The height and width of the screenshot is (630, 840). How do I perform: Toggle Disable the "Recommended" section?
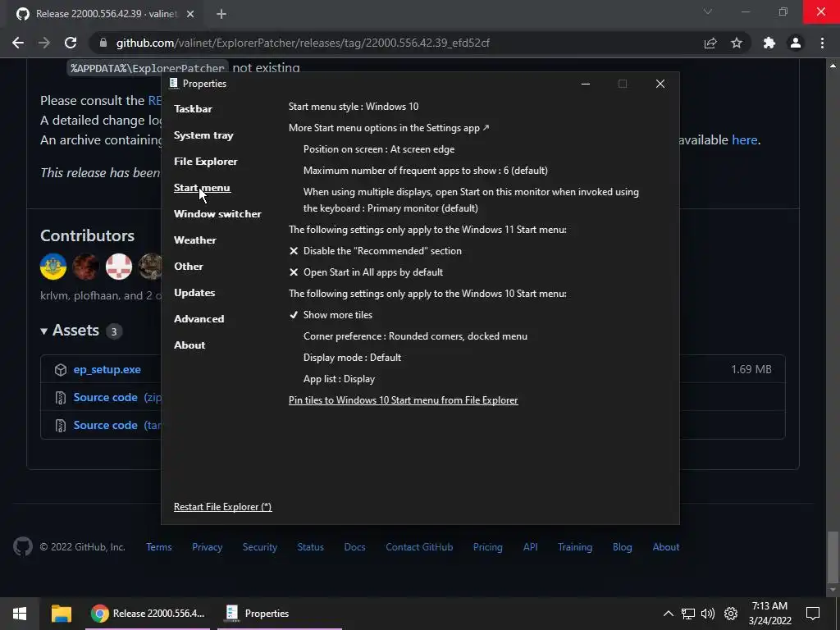(375, 251)
